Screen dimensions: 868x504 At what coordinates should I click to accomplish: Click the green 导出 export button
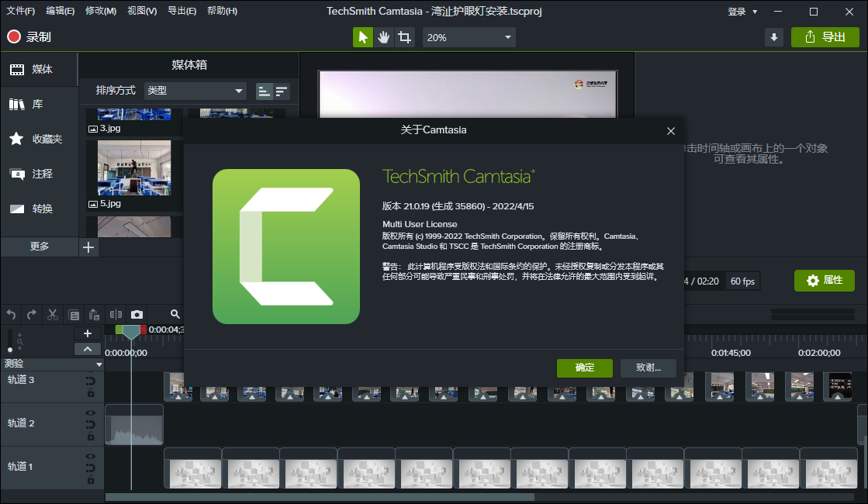825,37
